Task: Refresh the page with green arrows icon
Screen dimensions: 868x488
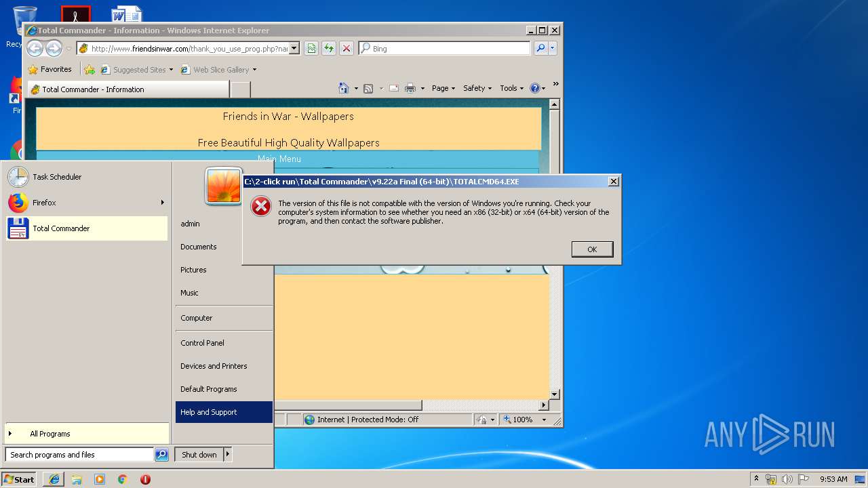Action: point(329,48)
